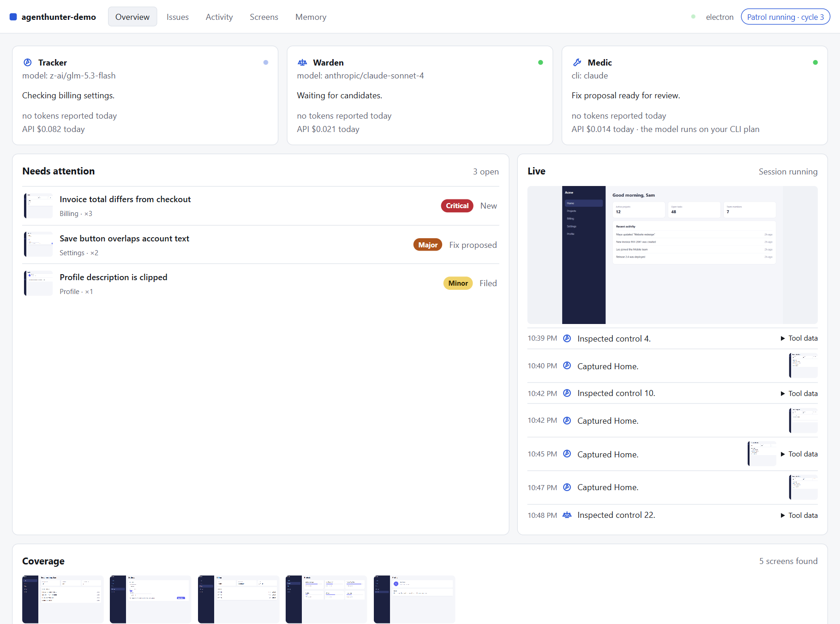The width and height of the screenshot is (840, 624).
Task: Switch to the Overview tab
Action: click(x=132, y=17)
